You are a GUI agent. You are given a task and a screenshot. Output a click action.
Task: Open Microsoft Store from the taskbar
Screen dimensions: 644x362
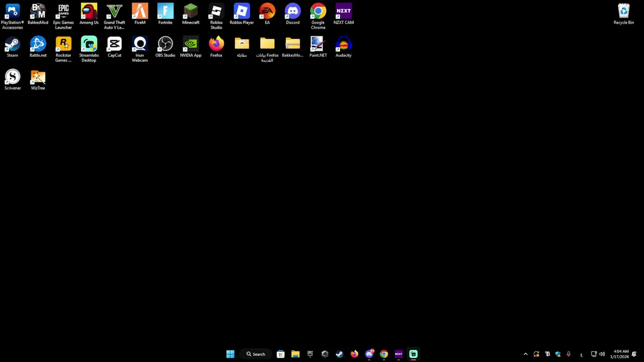(x=281, y=354)
